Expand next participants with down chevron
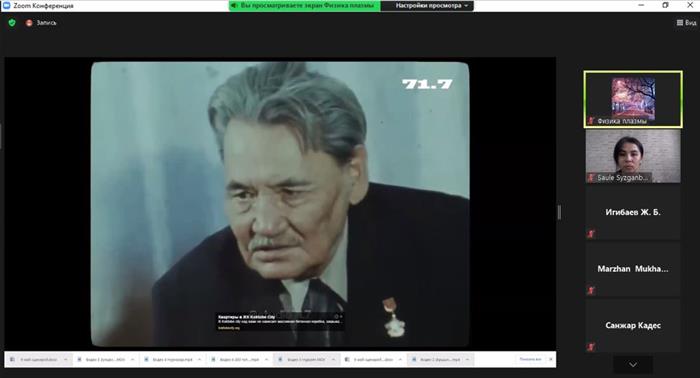This screenshot has width=700, height=378. [x=633, y=365]
